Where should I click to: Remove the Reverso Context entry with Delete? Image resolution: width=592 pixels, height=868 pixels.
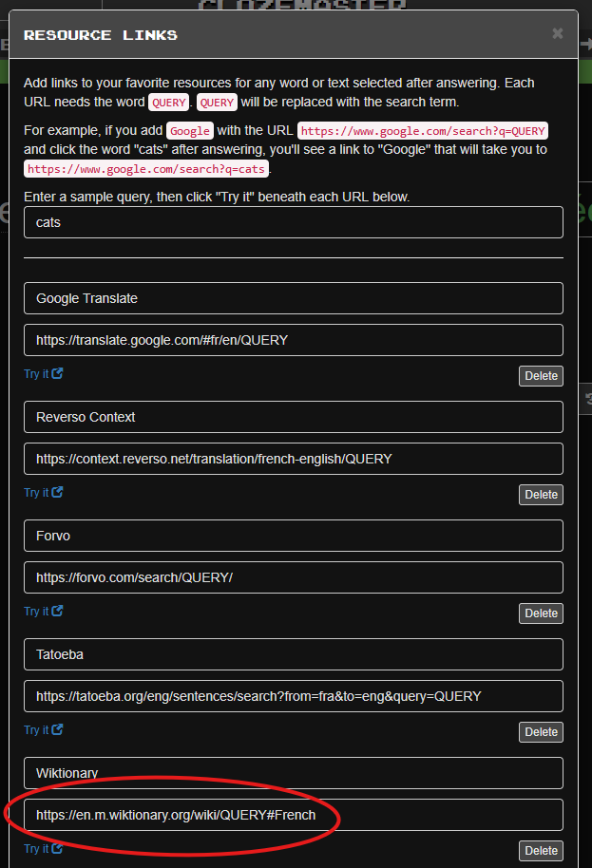(x=541, y=495)
